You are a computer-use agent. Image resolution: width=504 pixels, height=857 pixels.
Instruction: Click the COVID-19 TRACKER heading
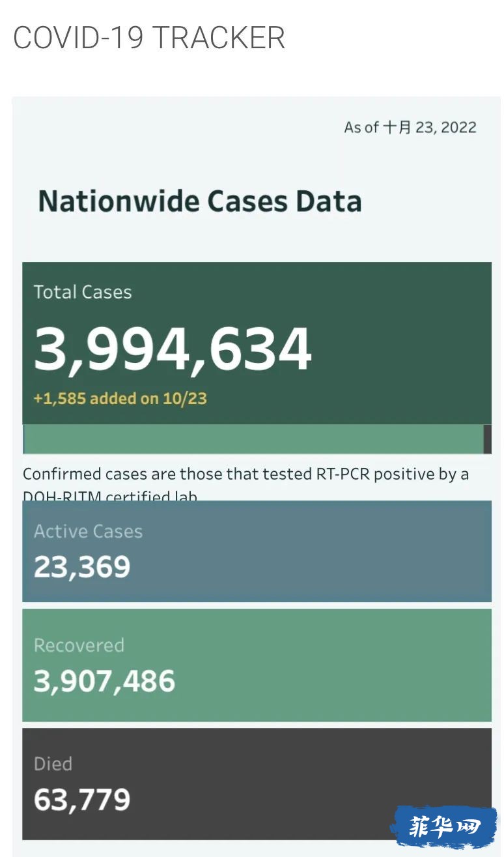point(149,38)
